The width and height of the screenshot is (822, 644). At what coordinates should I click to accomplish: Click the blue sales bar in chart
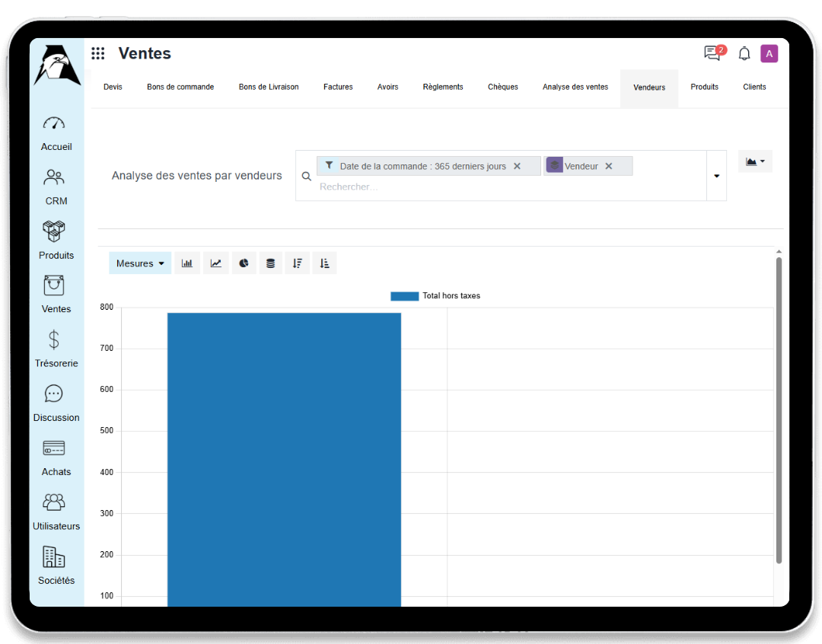[x=284, y=459]
